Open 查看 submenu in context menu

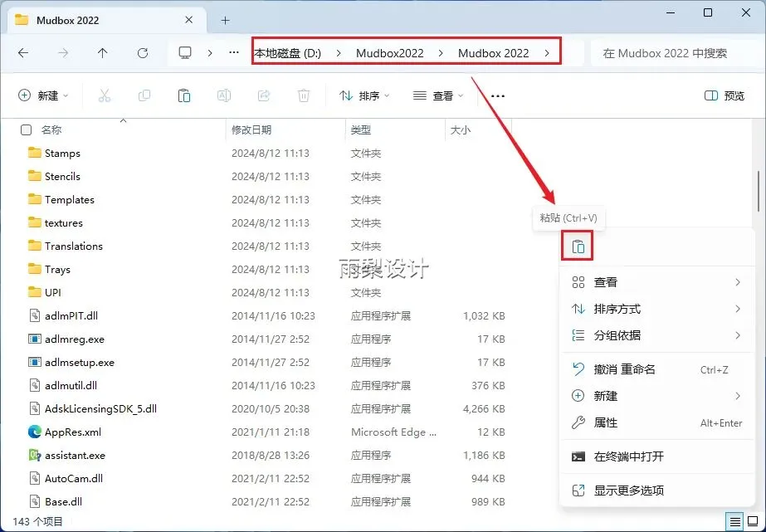tap(656, 282)
